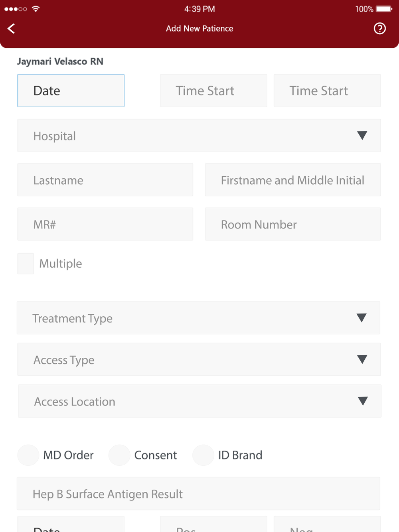Screen dimensions: 399x532
Task: Select the Consent radio button
Action: 119,455
